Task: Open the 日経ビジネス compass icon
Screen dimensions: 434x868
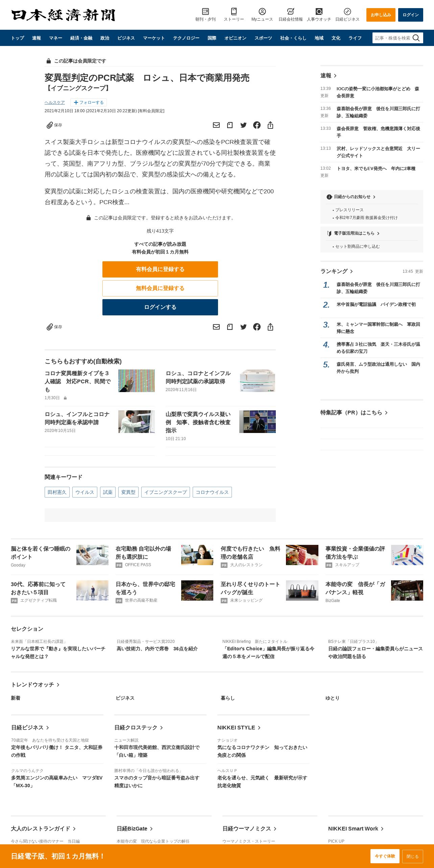Action: [347, 11]
